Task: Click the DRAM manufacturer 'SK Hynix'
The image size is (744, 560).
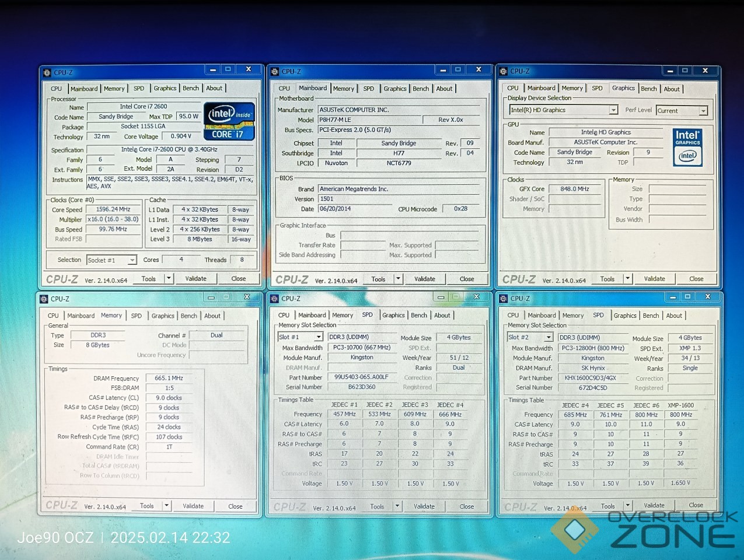Action: [x=593, y=368]
